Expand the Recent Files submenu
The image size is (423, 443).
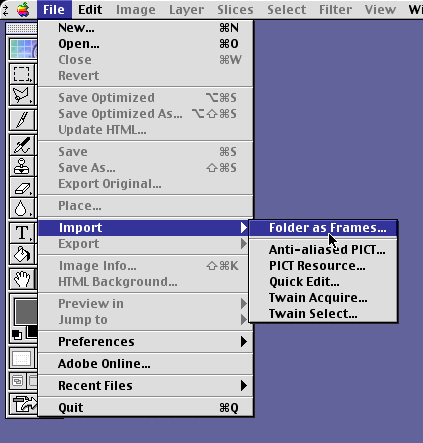point(146,386)
